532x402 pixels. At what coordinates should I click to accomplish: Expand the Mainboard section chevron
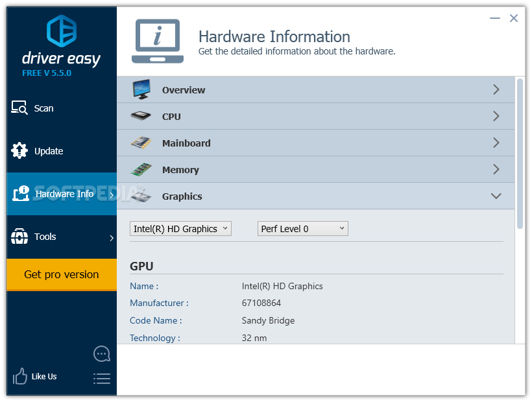[496, 143]
